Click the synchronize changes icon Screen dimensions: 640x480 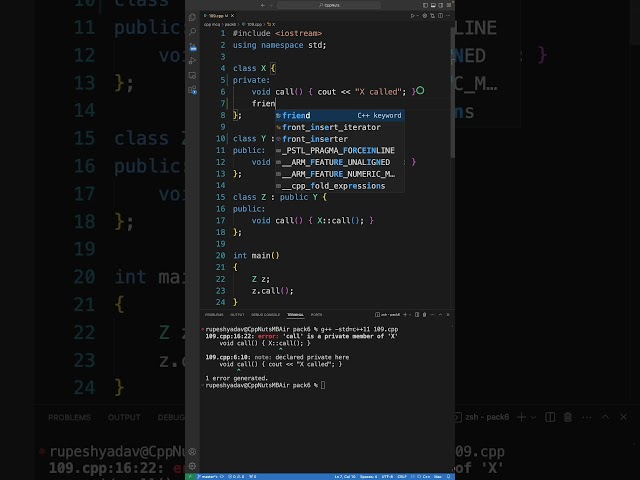tap(222, 476)
